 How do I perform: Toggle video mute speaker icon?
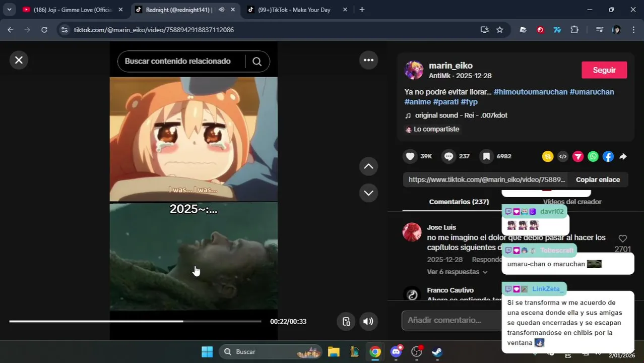point(368,321)
